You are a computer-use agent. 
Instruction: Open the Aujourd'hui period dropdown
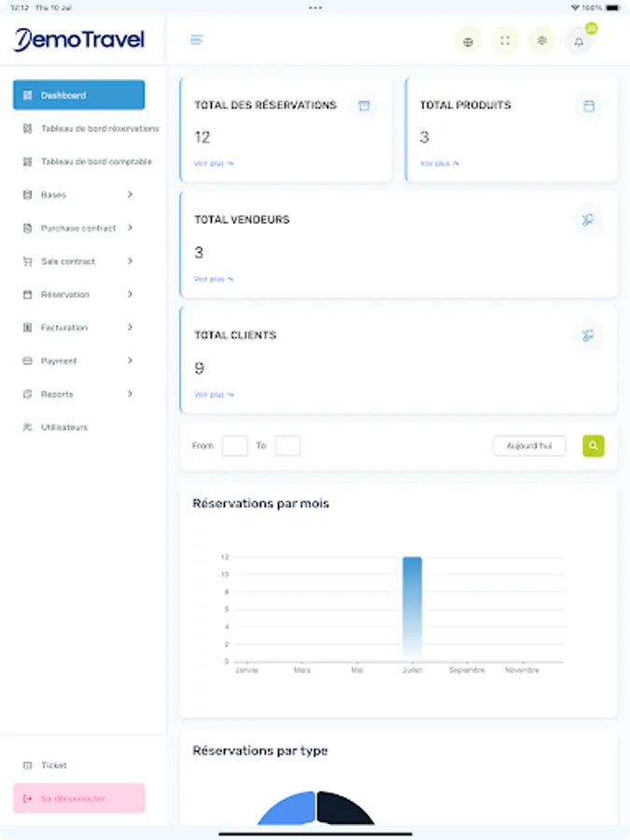pos(529,446)
